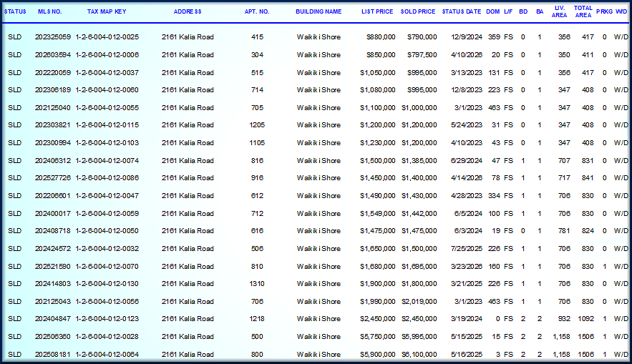
Task: Select list price $2,450,000
Action: [378, 319]
